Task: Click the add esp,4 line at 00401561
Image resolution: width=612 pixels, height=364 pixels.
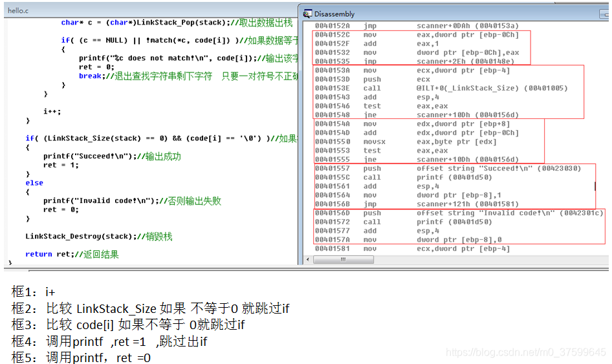Action: [377, 186]
